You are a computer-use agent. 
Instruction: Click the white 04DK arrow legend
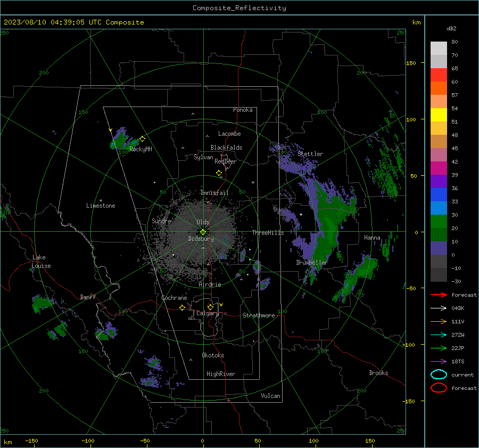tap(439, 308)
